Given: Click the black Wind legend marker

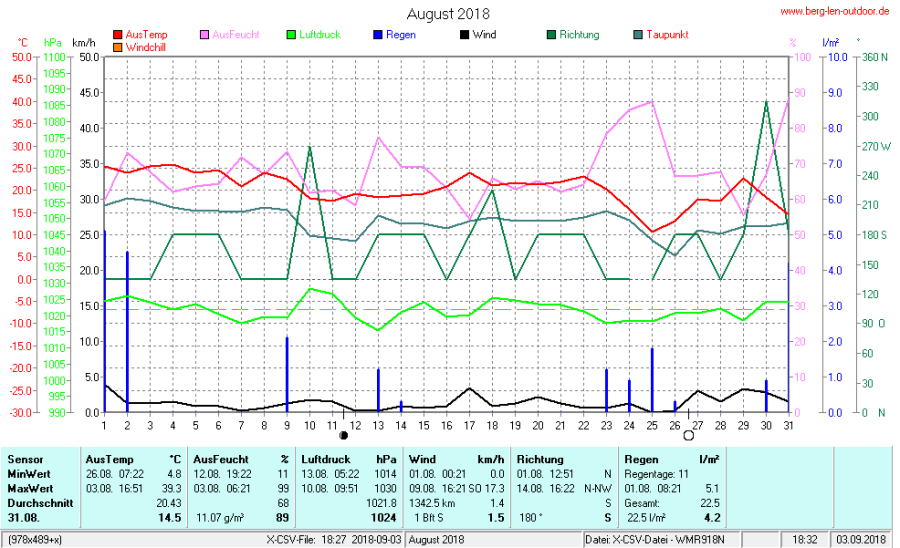Looking at the screenshot, I should pos(464,35).
